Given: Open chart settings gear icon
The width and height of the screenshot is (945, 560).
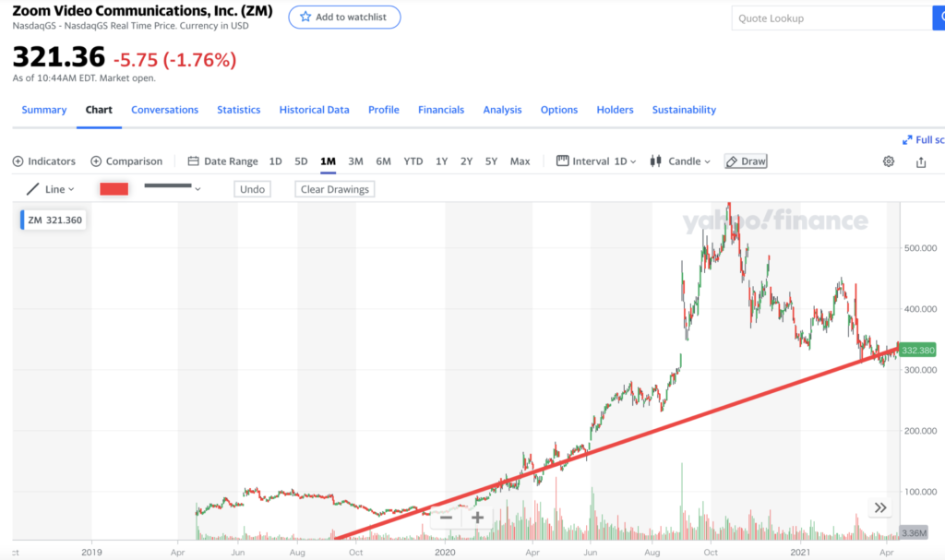Looking at the screenshot, I should pyautogui.click(x=889, y=161).
